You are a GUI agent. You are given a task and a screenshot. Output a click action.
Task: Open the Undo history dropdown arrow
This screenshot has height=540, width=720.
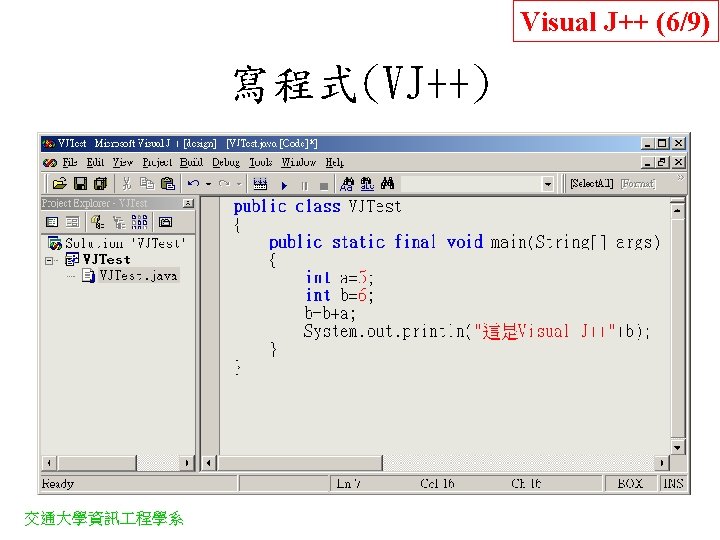208,184
